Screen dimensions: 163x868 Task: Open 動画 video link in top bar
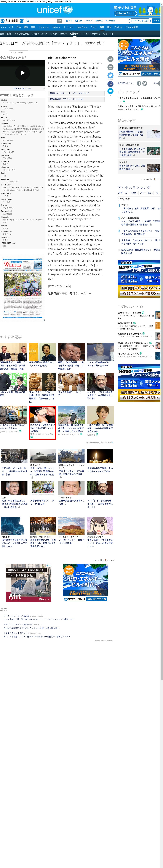coord(79,21)
